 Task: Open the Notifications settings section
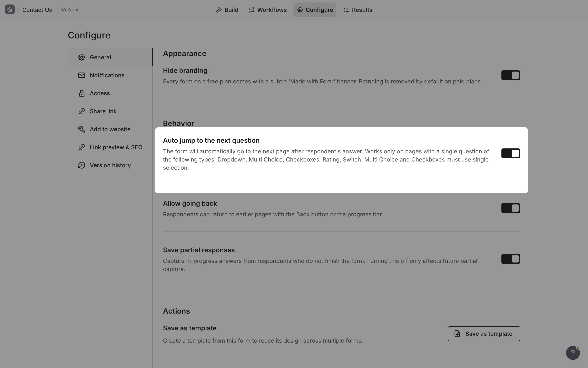click(x=110, y=75)
